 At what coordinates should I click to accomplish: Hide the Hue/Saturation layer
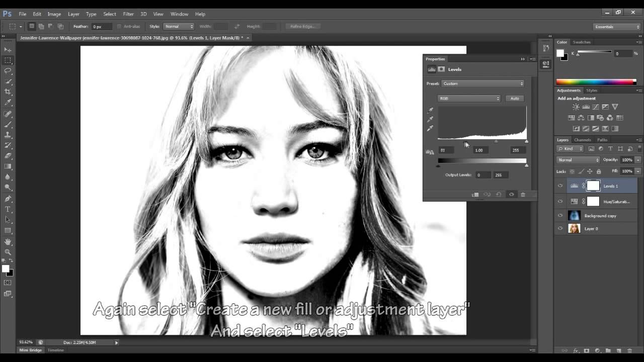click(560, 202)
